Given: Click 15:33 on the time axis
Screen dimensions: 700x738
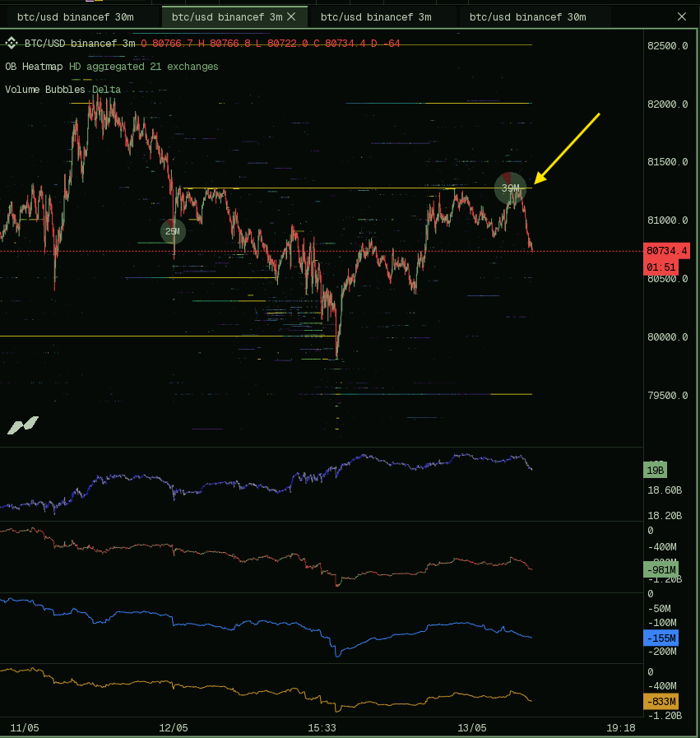Looking at the screenshot, I should 322,727.
